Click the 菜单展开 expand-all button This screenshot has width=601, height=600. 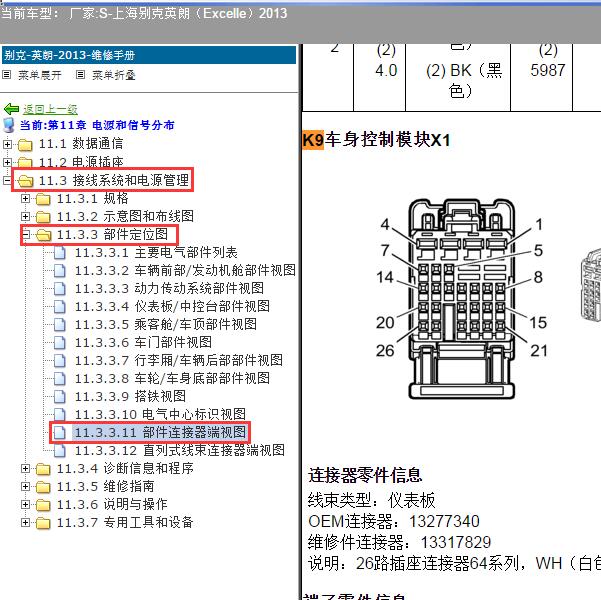(x=39, y=75)
